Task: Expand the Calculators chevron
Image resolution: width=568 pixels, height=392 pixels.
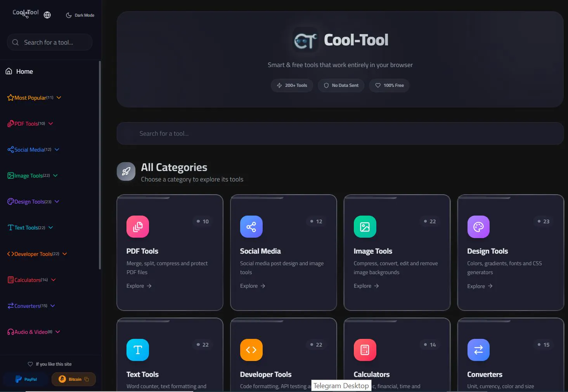Action: (54, 280)
